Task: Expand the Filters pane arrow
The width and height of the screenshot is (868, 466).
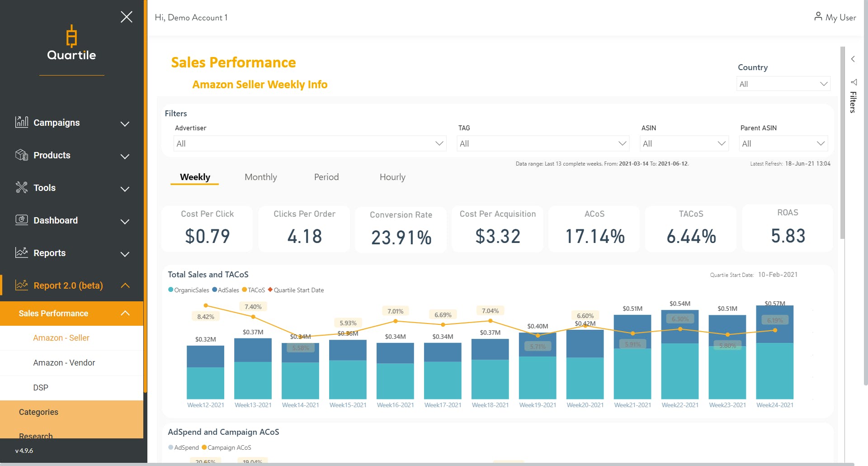Action: (853, 59)
